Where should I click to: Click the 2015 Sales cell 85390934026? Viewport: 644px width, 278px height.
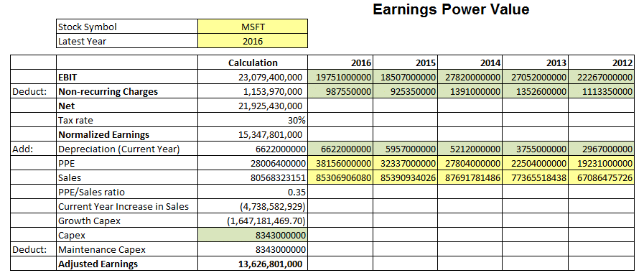tap(405, 177)
